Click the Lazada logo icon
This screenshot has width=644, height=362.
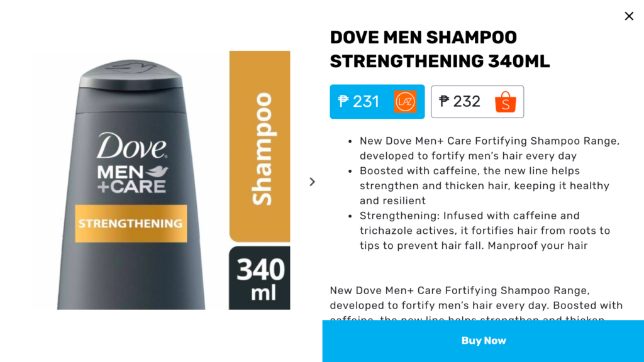pos(406,102)
